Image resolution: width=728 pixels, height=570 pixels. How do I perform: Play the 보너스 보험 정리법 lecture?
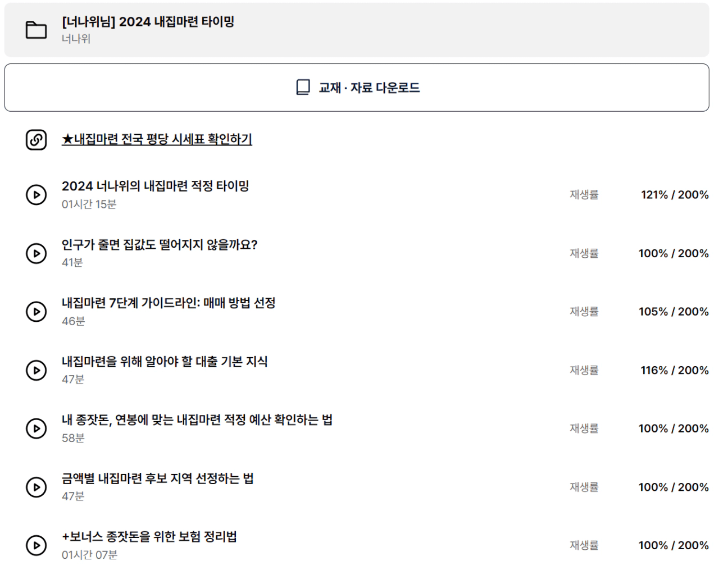37,545
